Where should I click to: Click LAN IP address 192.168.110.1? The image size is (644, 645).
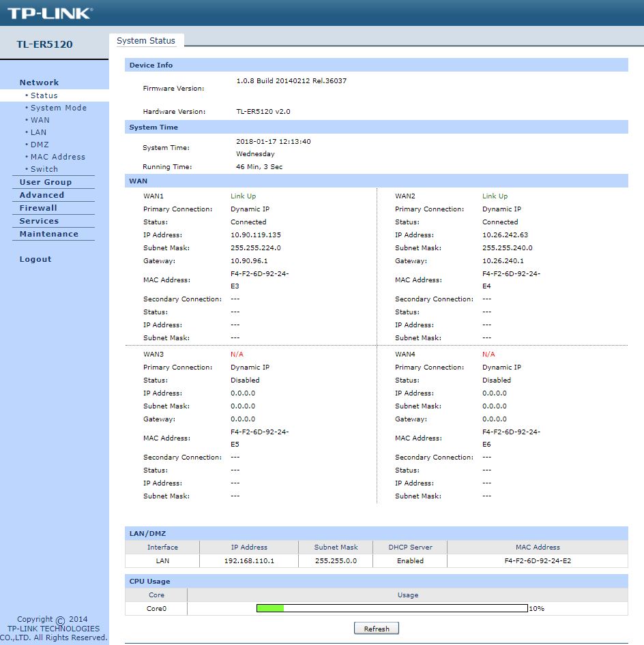[249, 560]
